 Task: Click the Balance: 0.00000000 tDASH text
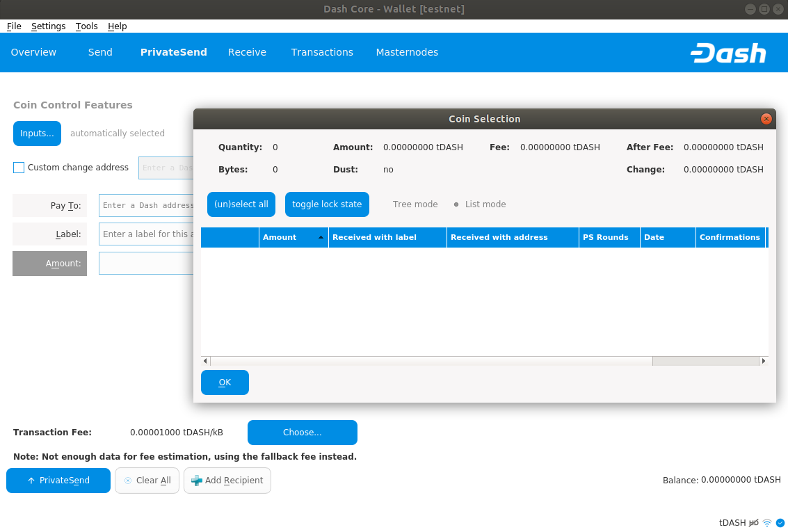click(722, 481)
